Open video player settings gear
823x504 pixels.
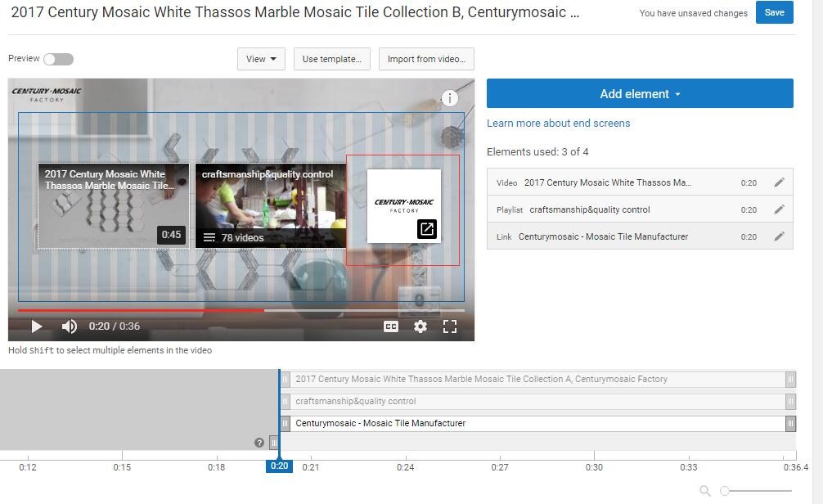click(x=420, y=326)
